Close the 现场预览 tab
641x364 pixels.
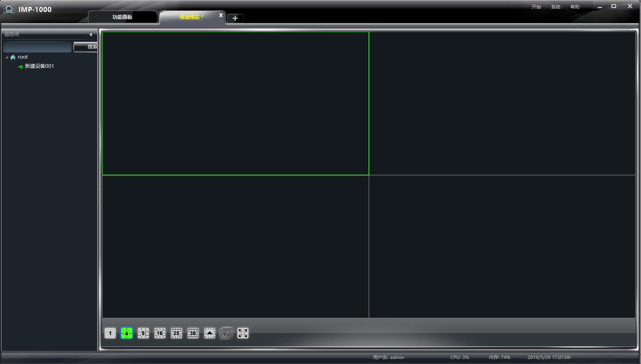(x=221, y=15)
